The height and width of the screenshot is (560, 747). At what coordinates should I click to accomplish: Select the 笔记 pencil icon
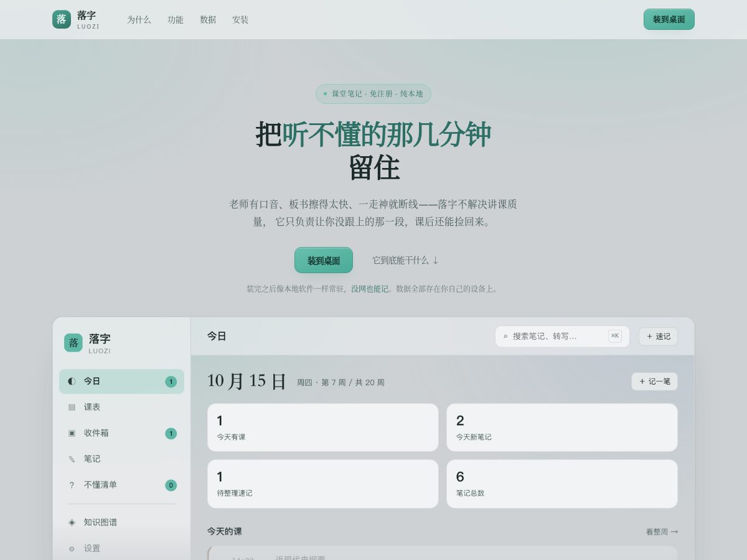[72, 459]
